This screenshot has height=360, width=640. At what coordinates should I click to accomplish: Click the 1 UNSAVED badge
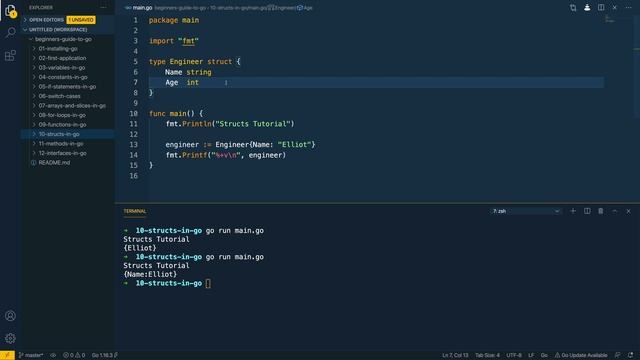pyautogui.click(x=81, y=20)
